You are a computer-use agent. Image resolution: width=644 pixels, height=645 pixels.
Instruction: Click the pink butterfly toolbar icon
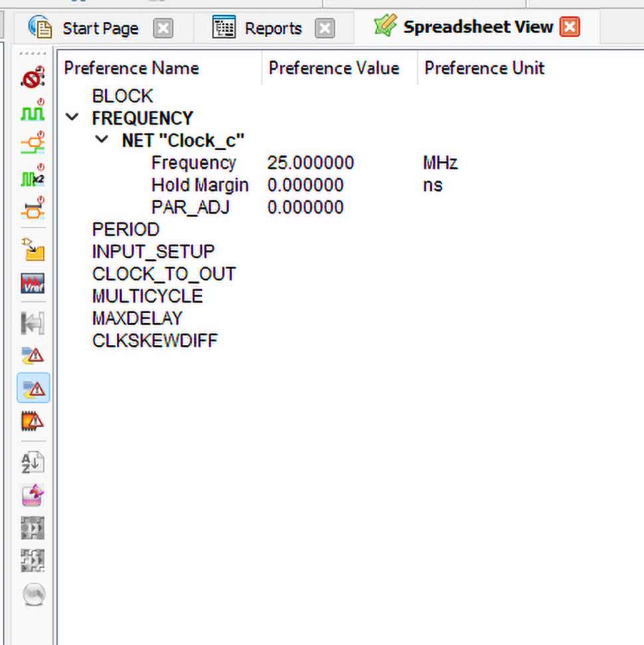click(x=33, y=495)
